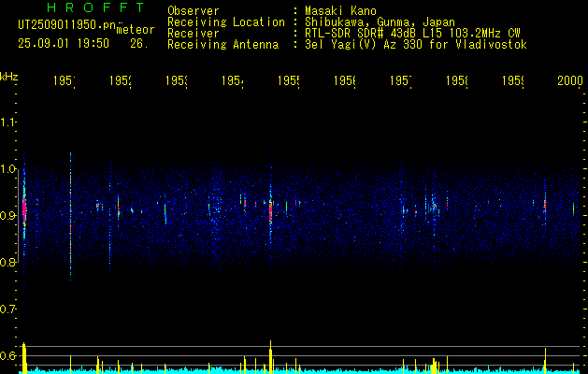Select receiver text RTL-SDR SDR# 43dB L15 103.2MHz CW
Screen dimensions: 588x374
pos(412,34)
